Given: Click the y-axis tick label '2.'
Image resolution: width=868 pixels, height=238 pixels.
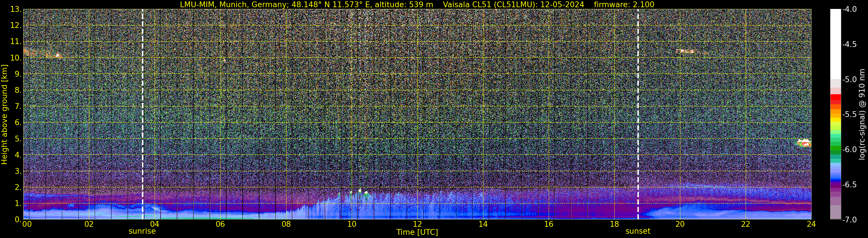Looking at the screenshot, I should (x=18, y=188).
